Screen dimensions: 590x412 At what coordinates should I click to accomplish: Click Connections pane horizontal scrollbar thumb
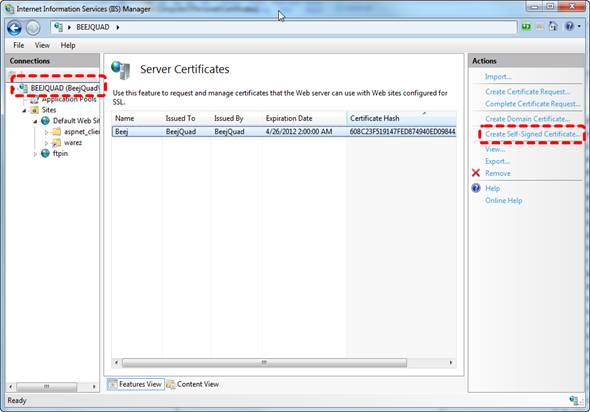(x=47, y=386)
